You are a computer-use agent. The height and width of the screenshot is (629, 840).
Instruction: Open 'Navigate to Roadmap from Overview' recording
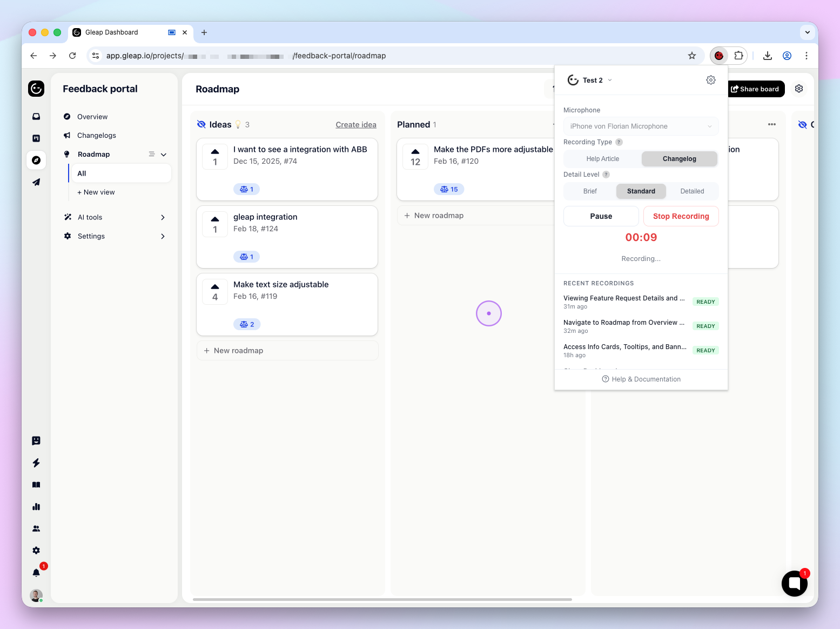641,326
